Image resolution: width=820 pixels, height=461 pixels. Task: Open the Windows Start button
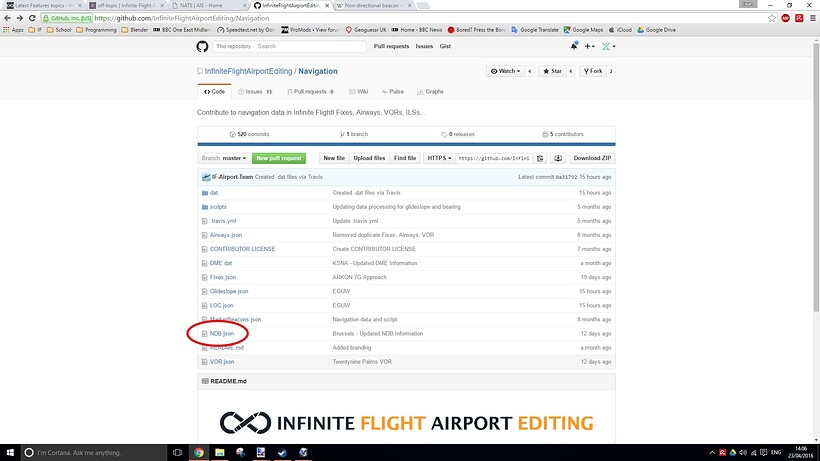coord(10,452)
